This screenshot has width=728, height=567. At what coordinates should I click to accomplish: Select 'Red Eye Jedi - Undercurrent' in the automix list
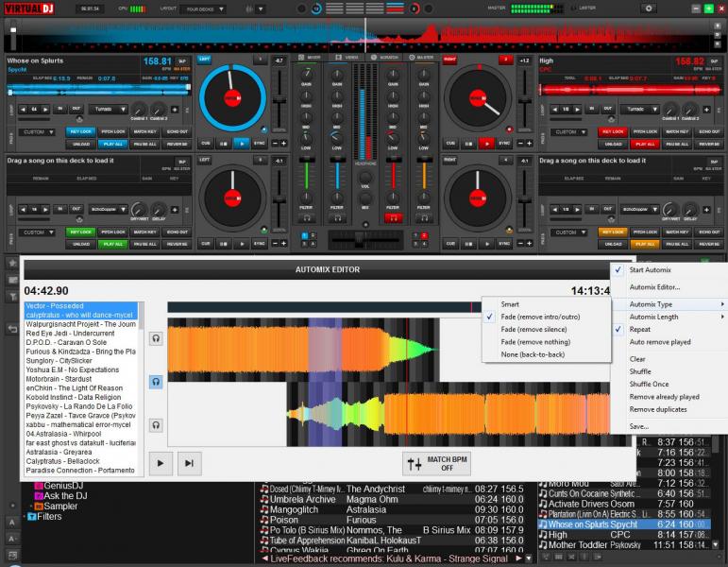pos(70,334)
